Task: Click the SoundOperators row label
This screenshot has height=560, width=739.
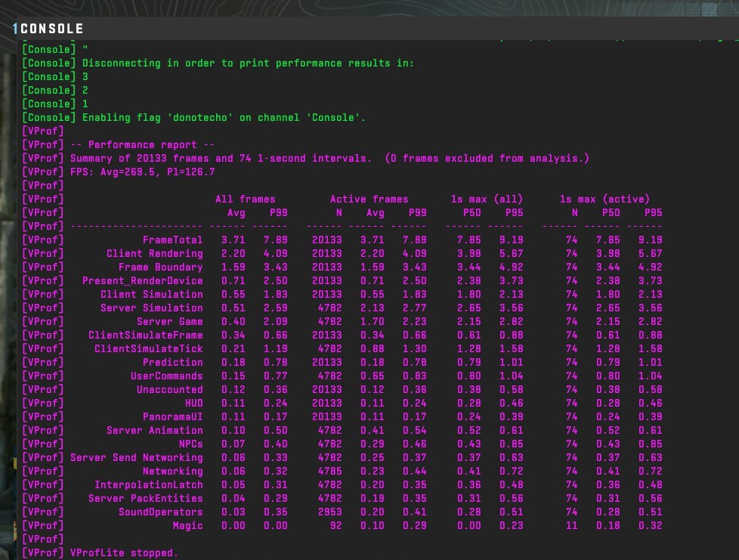Action: (161, 512)
